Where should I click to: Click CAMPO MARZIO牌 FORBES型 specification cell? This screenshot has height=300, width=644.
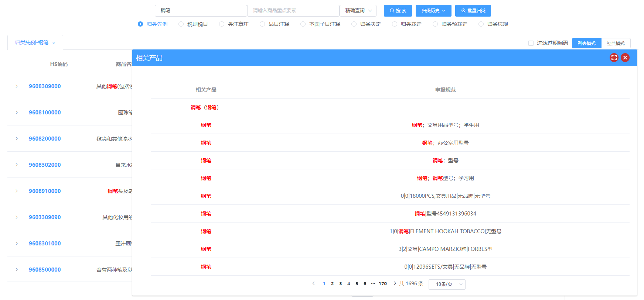click(445, 249)
